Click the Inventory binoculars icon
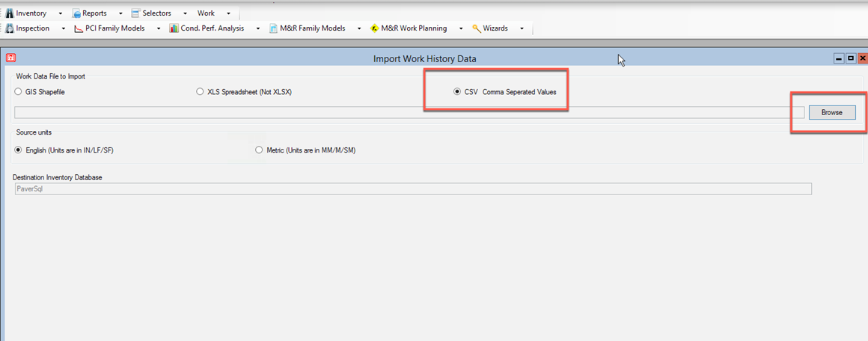Image resolution: width=868 pixels, height=341 pixels. tap(10, 13)
